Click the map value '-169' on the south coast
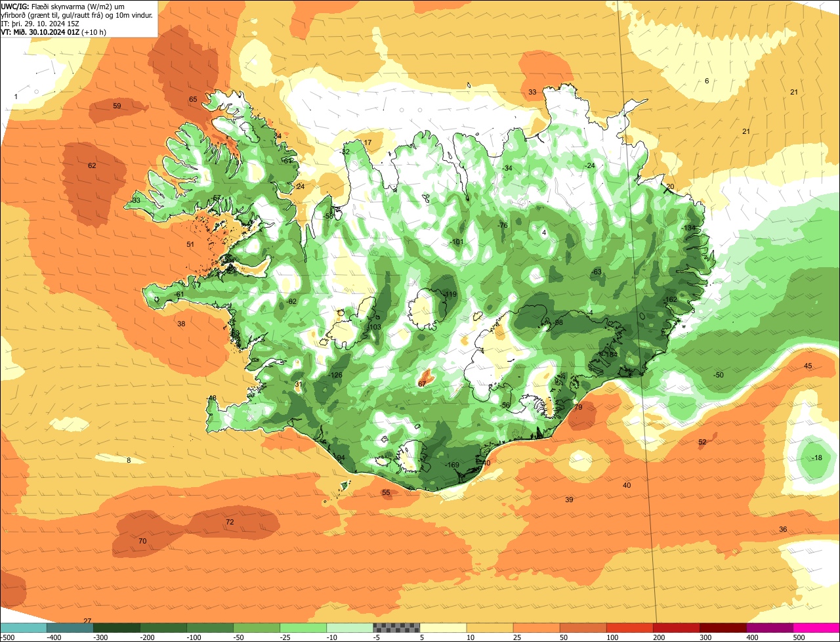 (x=453, y=465)
